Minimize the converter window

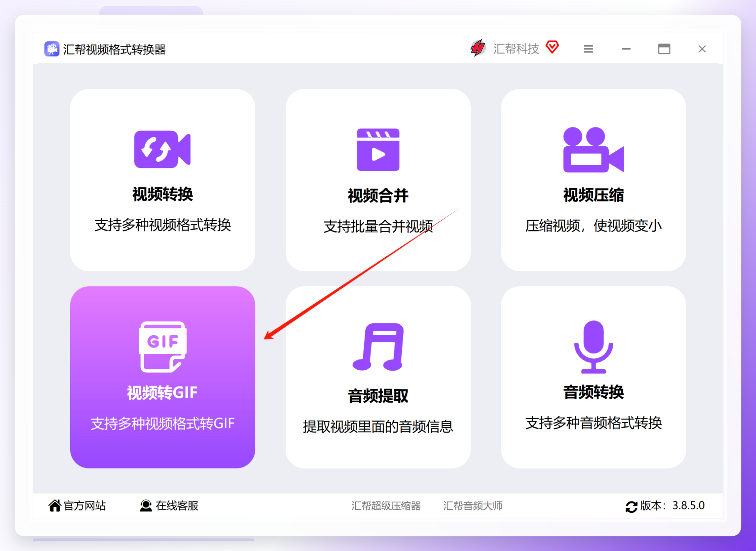point(626,49)
